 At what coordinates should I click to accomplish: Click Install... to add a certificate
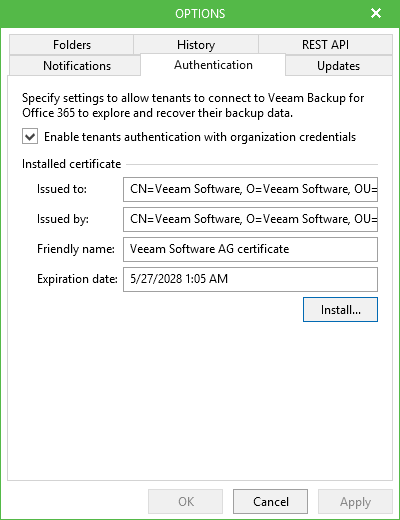(x=340, y=310)
